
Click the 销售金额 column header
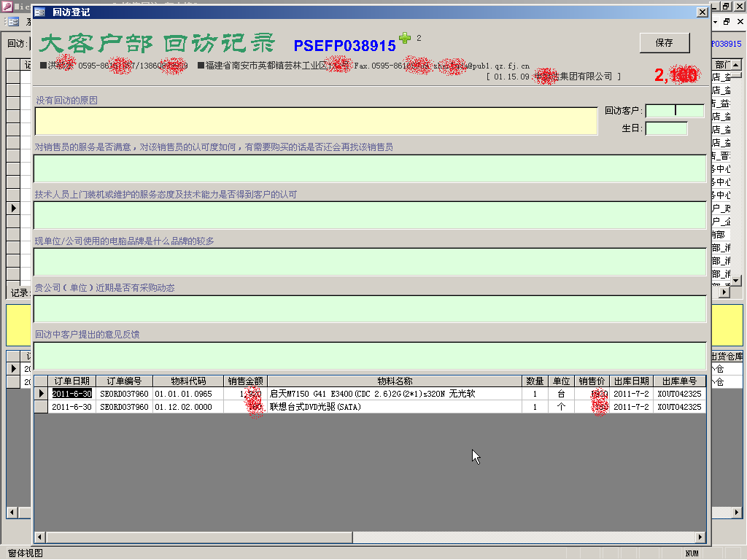[246, 381]
